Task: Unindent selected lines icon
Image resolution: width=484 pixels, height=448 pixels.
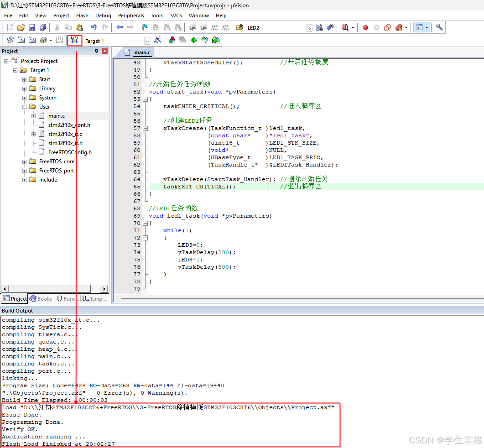Action: (x=203, y=27)
